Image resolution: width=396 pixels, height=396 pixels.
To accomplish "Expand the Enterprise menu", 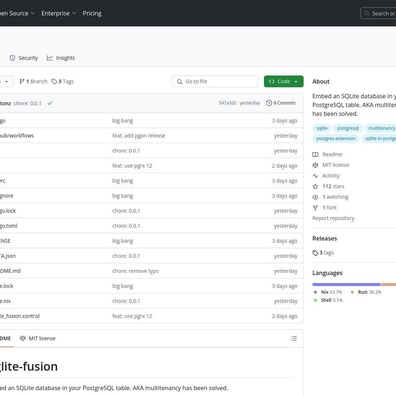I will click(x=59, y=13).
